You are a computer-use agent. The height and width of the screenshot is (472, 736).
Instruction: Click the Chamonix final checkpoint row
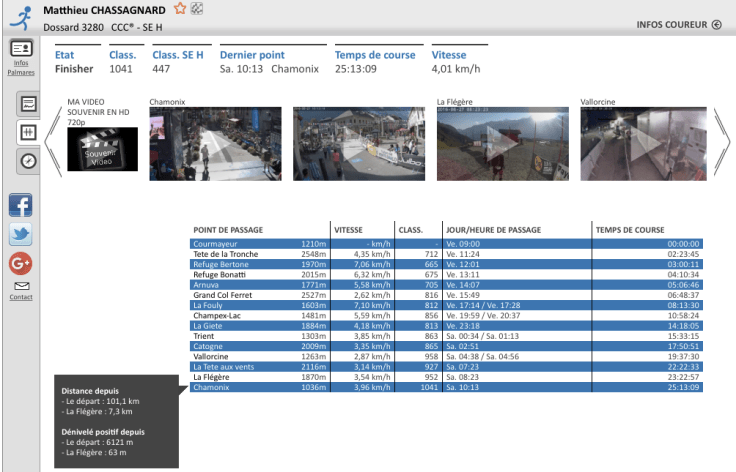[446, 388]
